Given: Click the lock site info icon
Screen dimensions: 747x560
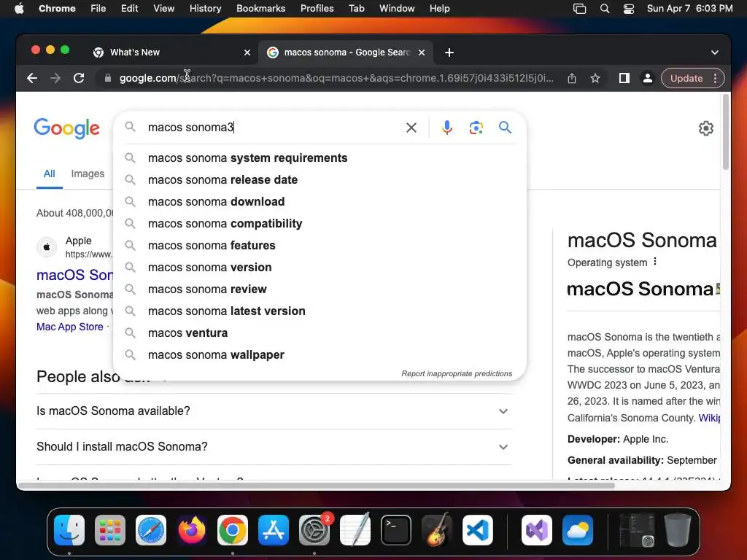Looking at the screenshot, I should click(108, 78).
